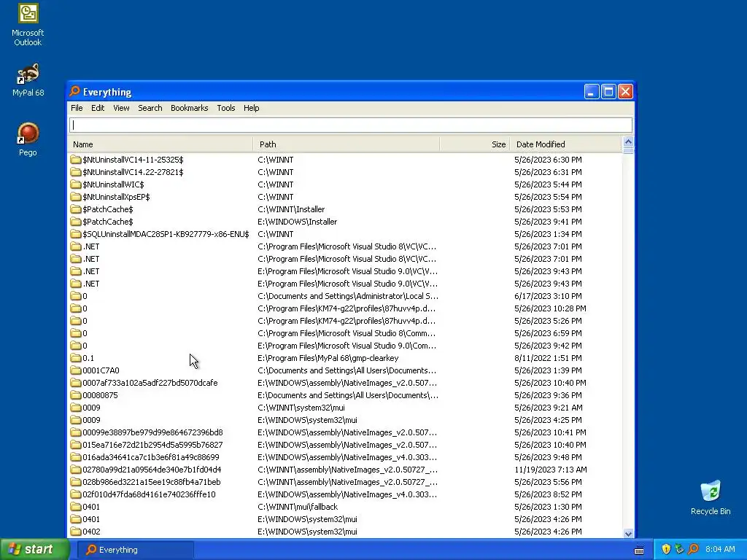Select 02780a99d21a09564de340e7b1fd04d4 folder
This screenshot has height=560, width=747.
(152, 469)
